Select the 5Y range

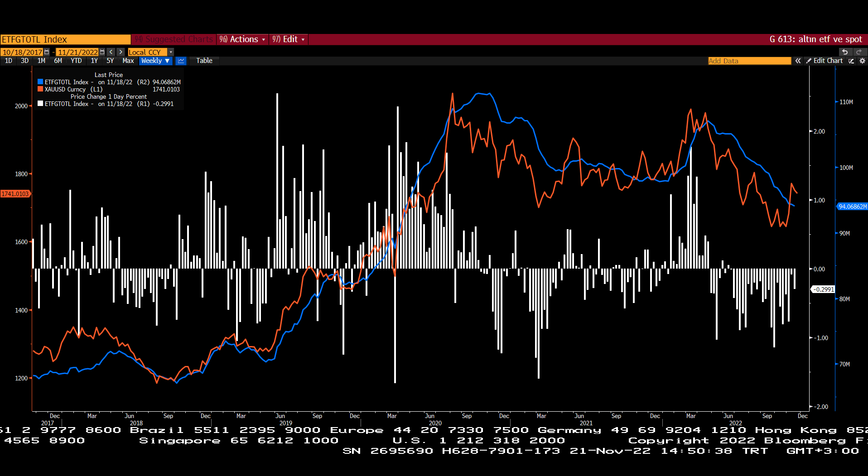pos(110,61)
